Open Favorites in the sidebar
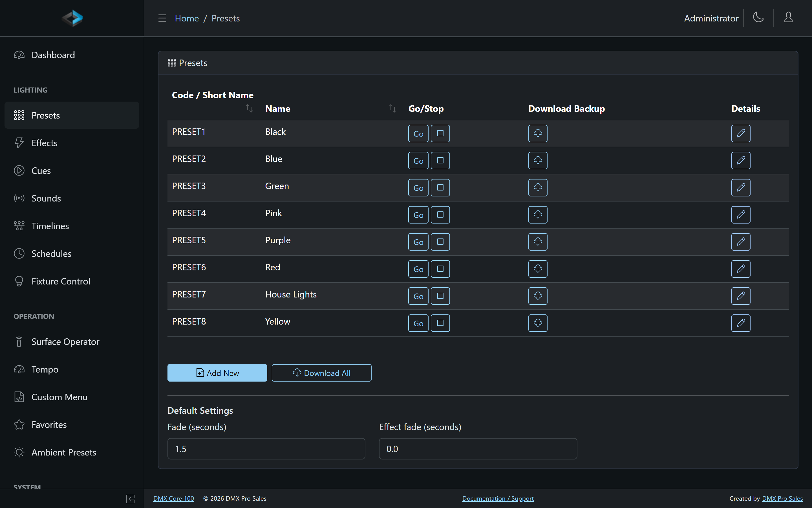The image size is (812, 508). click(72, 425)
